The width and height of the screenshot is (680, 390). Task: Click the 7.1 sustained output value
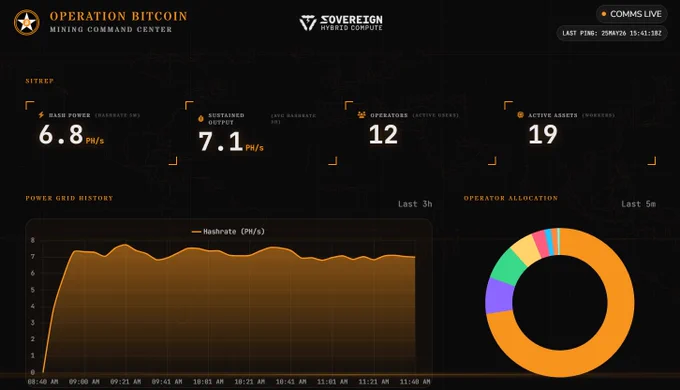[x=220, y=141]
